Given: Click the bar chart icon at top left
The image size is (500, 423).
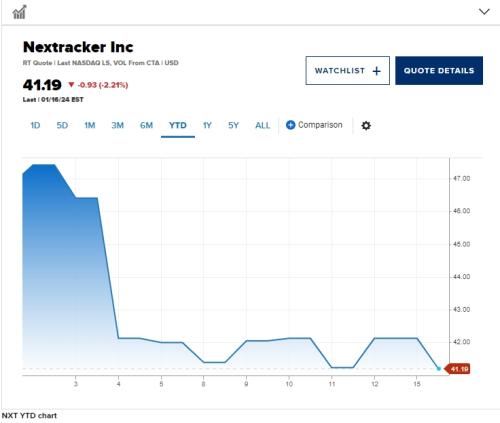Looking at the screenshot, I should coord(19,12).
